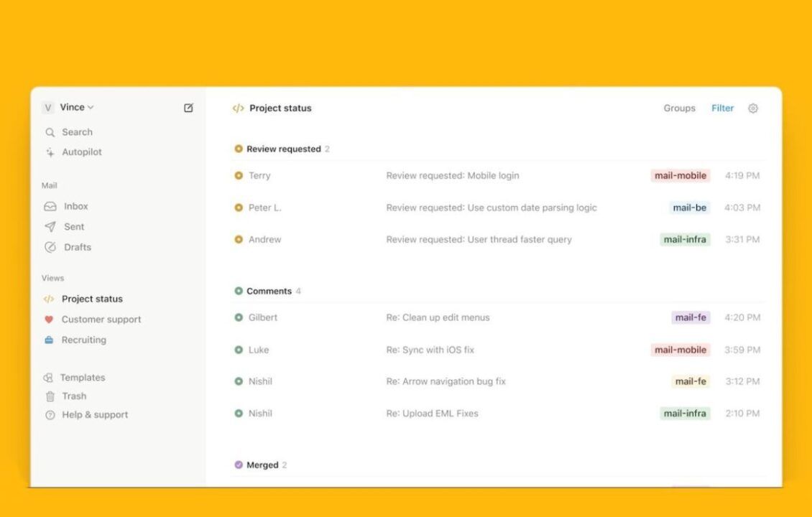Click the Filter link

tap(722, 108)
